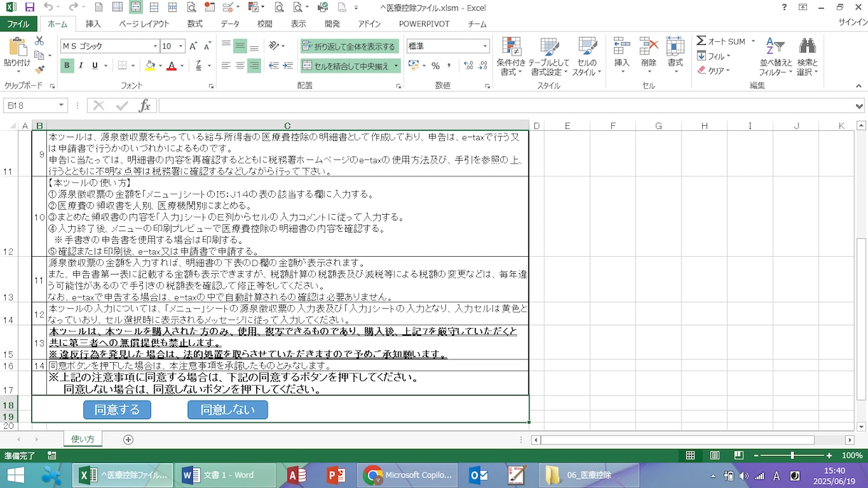Viewport: 868px width, 488px height.
Task: Click the 同意しない button
Action: (x=228, y=410)
